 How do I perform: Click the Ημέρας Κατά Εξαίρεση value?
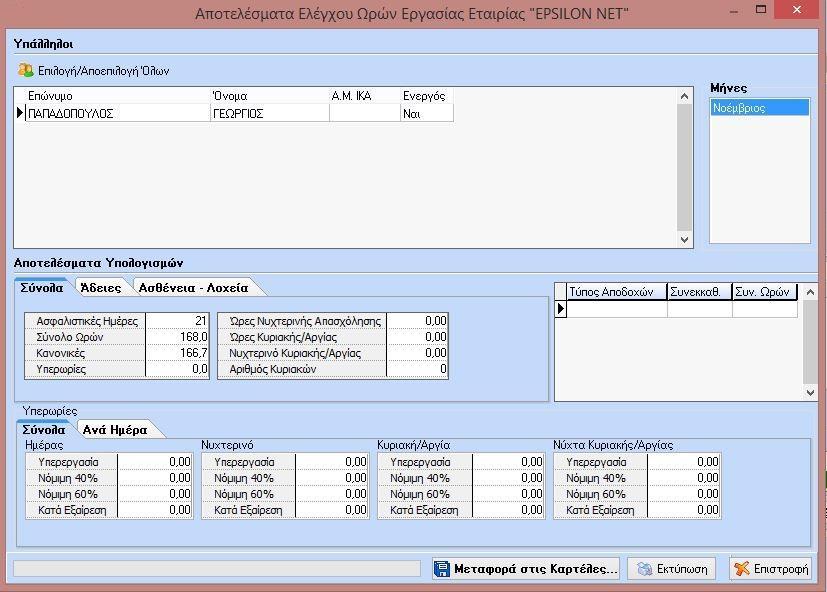[155, 510]
